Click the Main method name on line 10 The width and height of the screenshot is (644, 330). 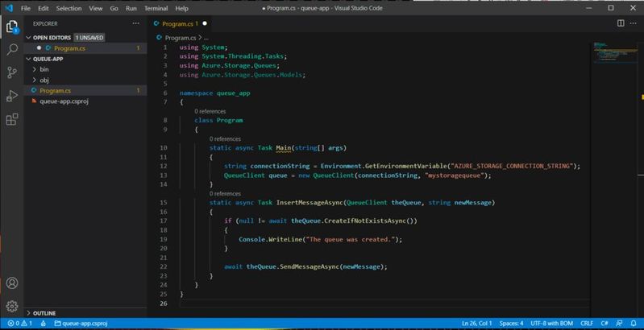[284, 148]
